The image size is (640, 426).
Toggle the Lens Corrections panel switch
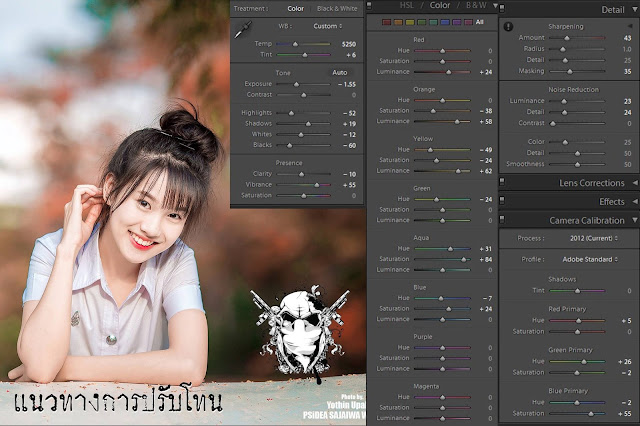pyautogui.click(x=502, y=182)
